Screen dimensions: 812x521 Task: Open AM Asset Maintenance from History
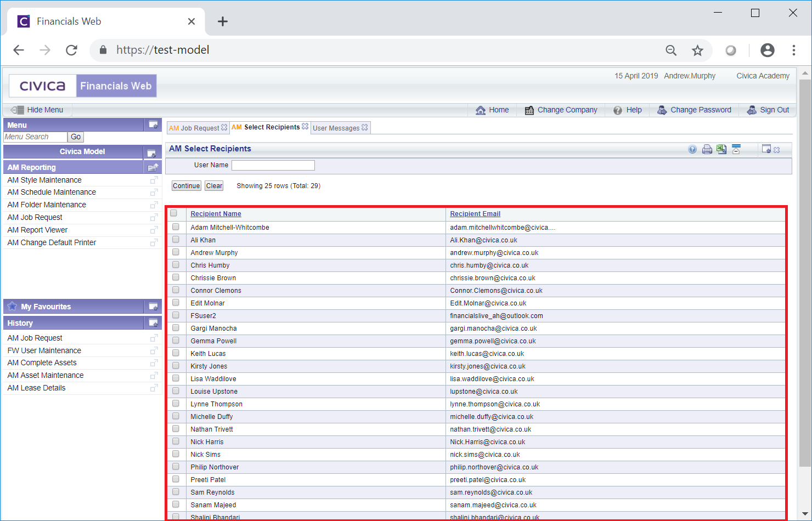tap(46, 376)
